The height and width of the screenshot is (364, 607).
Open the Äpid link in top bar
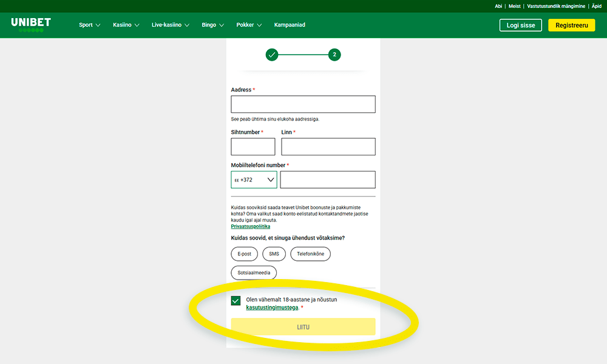click(597, 5)
